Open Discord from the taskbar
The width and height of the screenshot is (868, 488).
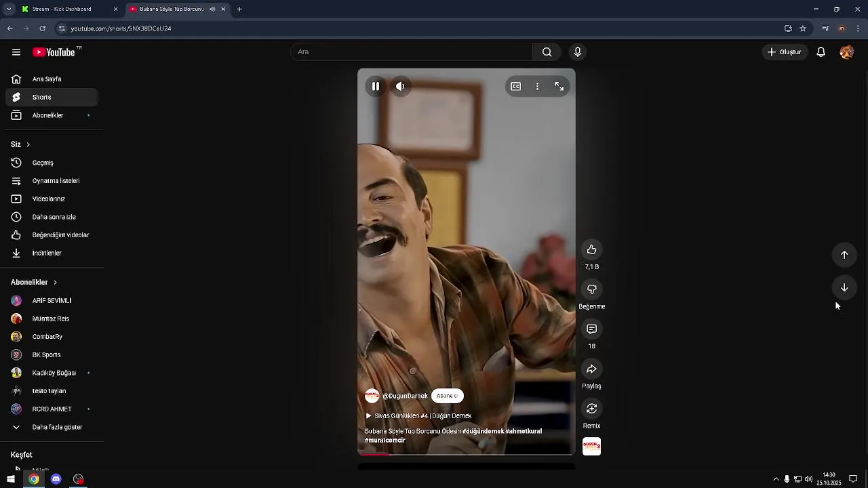56,479
